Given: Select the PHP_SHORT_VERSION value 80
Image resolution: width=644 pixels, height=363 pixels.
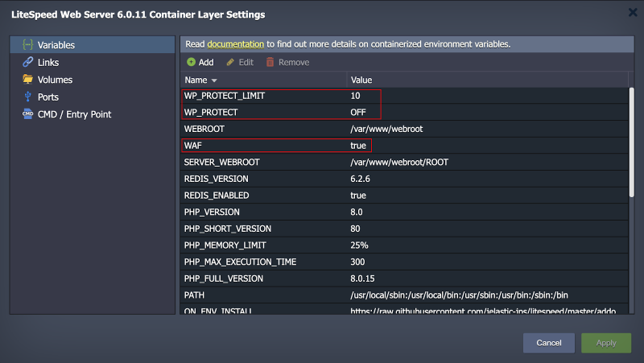Looking at the screenshot, I should click(x=355, y=229).
